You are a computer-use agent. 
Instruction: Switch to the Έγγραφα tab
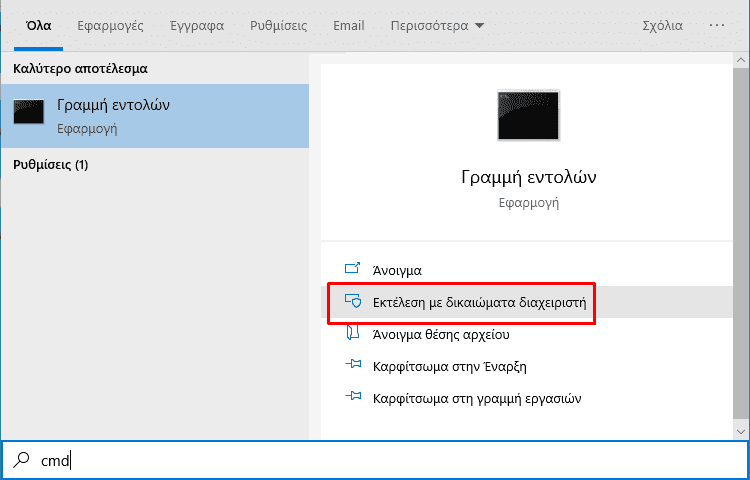(197, 25)
